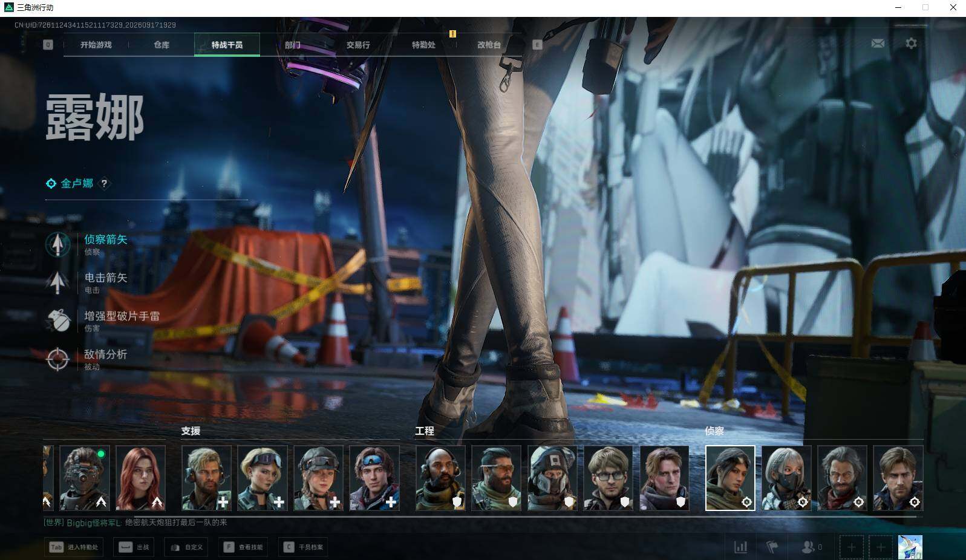Select the support operator with blue goggles
This screenshot has height=560, width=966.
pyautogui.click(x=374, y=478)
